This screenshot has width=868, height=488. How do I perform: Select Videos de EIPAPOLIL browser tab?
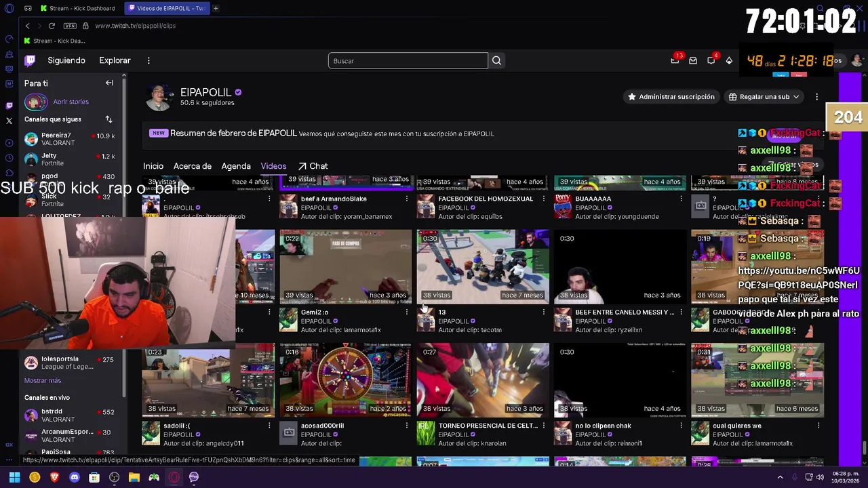click(167, 8)
